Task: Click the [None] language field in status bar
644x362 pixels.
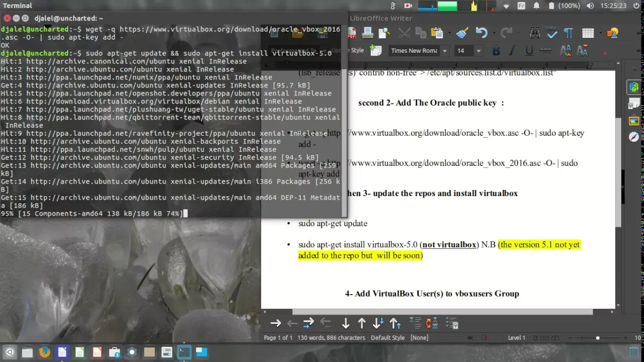Action: [x=420, y=338]
